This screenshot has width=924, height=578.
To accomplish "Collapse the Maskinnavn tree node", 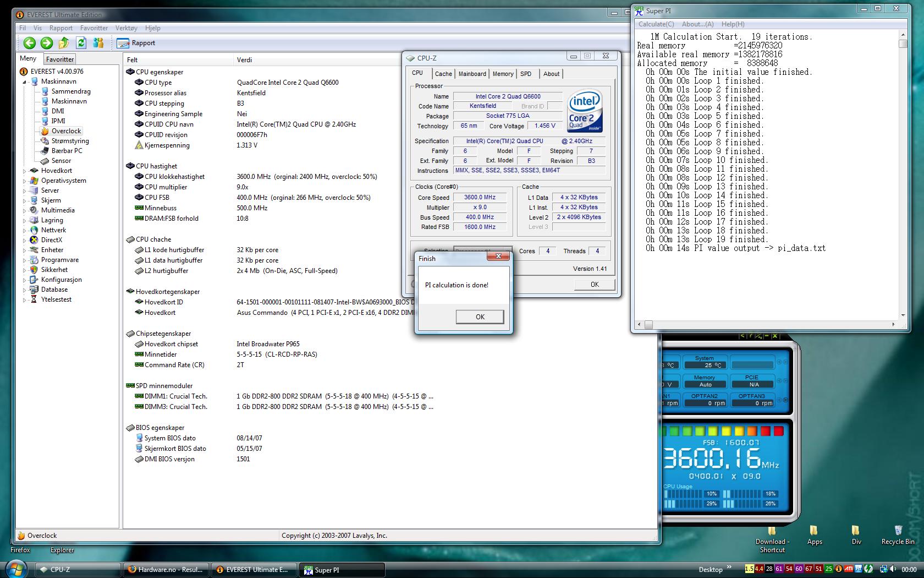I will 25,81.
